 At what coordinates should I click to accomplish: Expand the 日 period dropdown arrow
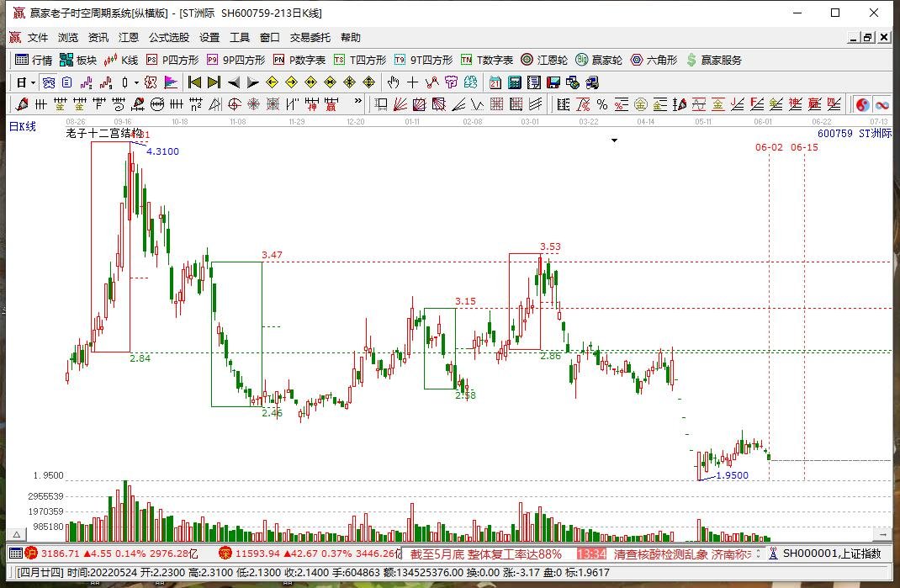pyautogui.click(x=34, y=82)
